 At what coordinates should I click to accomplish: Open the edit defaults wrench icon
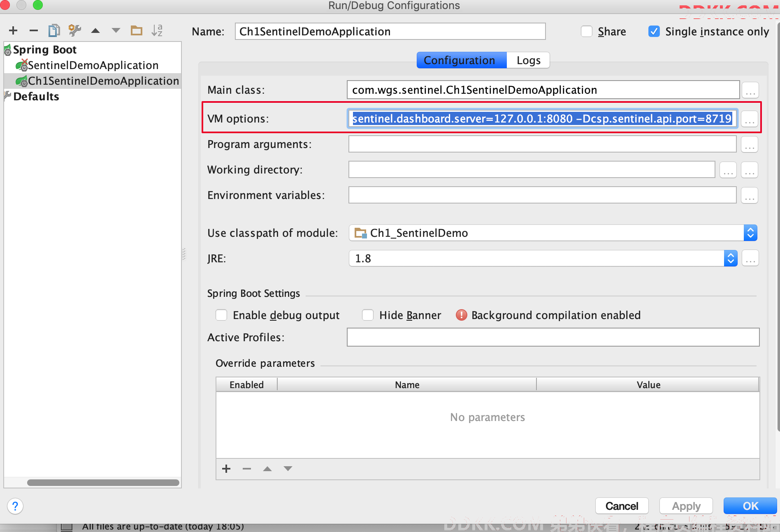tap(74, 30)
